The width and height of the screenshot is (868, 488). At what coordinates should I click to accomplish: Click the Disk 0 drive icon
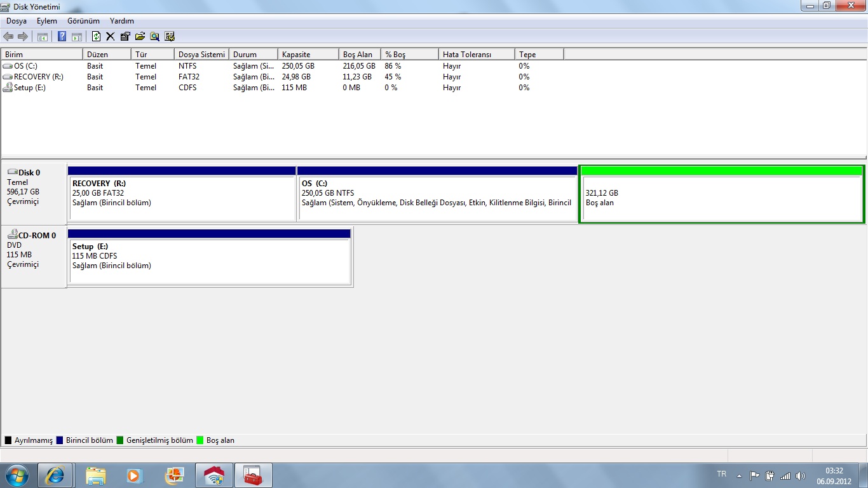pyautogui.click(x=13, y=172)
